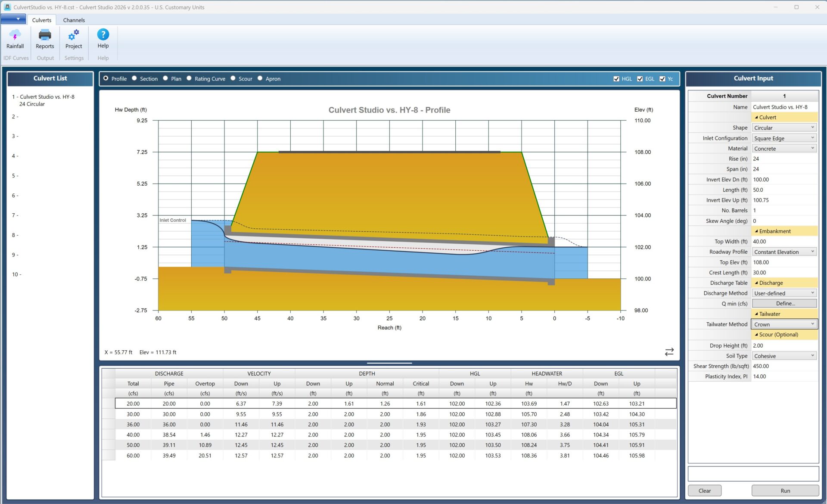Edit the Rise (in) field
The image size is (827, 504).
784,159
